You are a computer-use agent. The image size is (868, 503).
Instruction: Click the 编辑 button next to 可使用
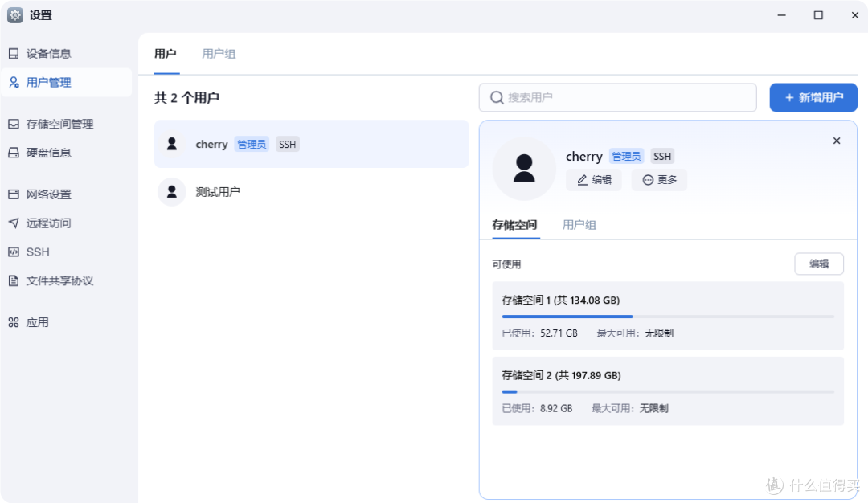pos(819,264)
